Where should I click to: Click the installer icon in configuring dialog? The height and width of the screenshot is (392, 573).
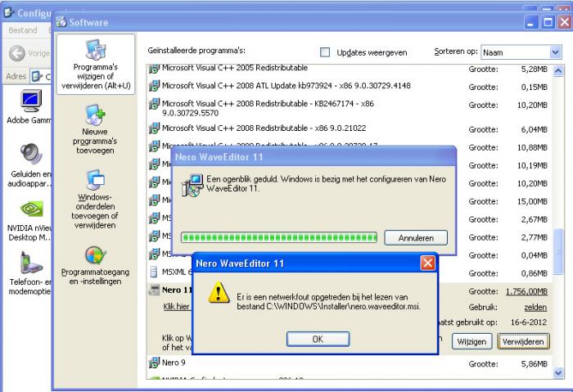tap(192, 186)
